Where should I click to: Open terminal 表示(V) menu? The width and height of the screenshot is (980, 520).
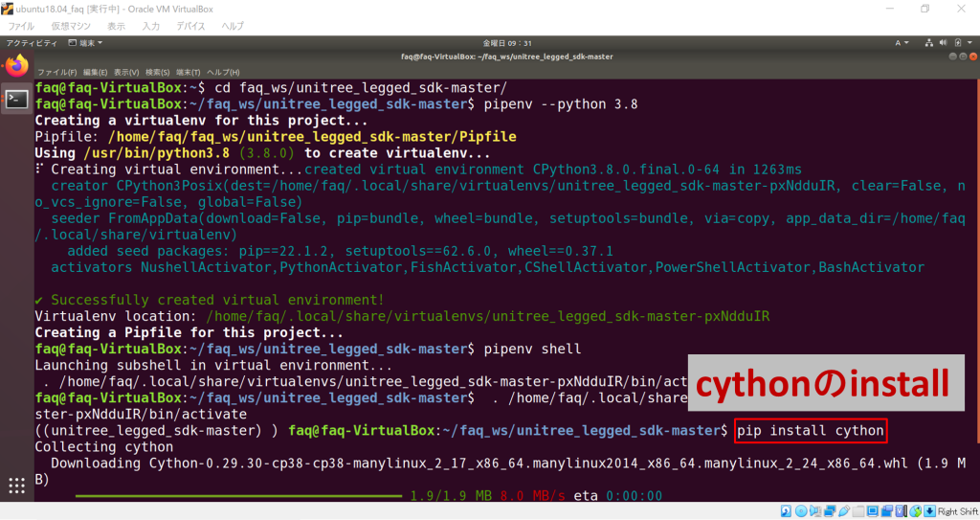pos(126,72)
